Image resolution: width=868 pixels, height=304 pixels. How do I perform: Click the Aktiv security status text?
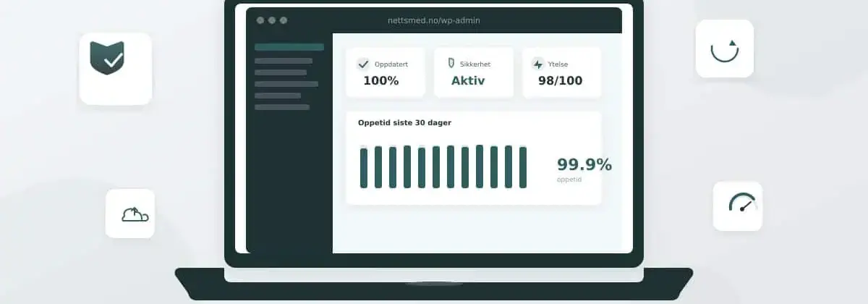[468, 80]
